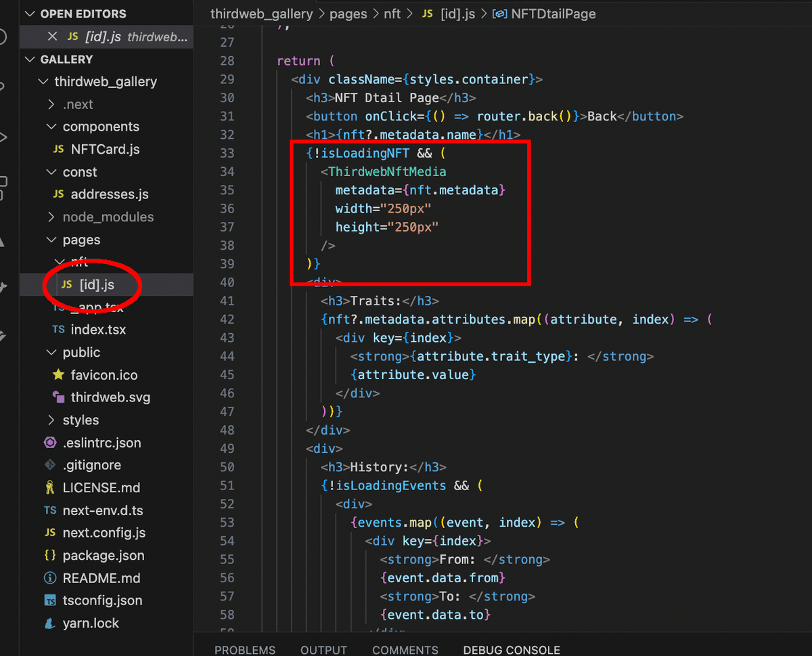
Task: Click line number 33 in the gutter
Action: click(x=227, y=153)
